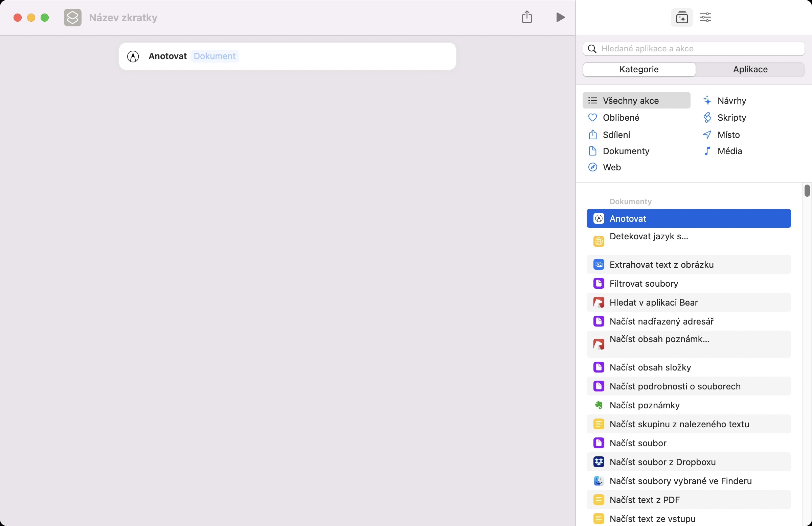Viewport: 812px width, 526px height.
Task: Switch to the Aplikace tab
Action: 750,69
